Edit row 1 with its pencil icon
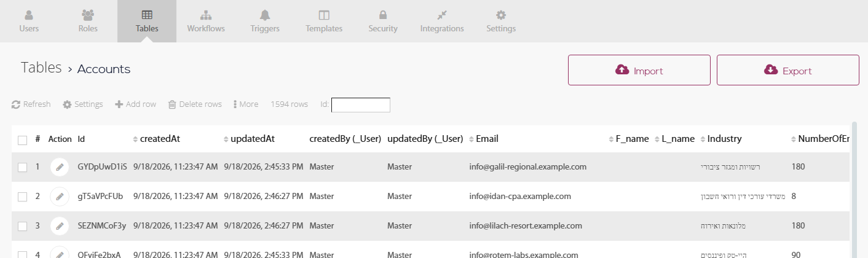This screenshot has height=258, width=868. (x=59, y=167)
